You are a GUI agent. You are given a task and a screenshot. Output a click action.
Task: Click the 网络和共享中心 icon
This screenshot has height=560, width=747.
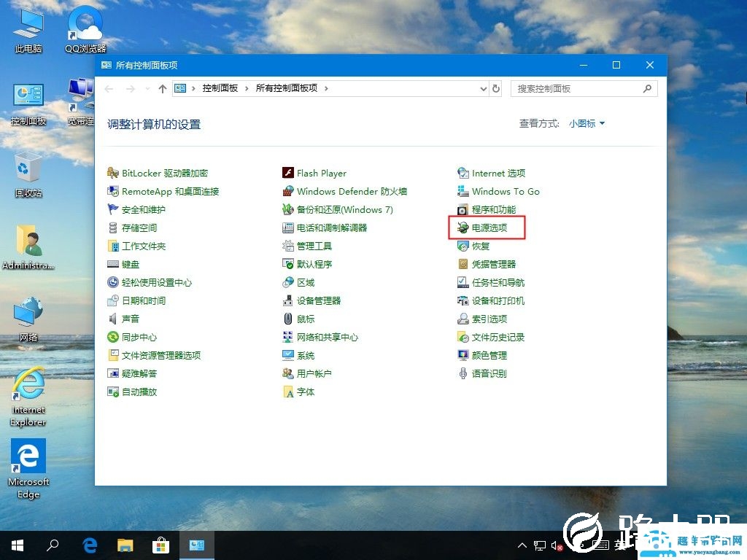(287, 337)
